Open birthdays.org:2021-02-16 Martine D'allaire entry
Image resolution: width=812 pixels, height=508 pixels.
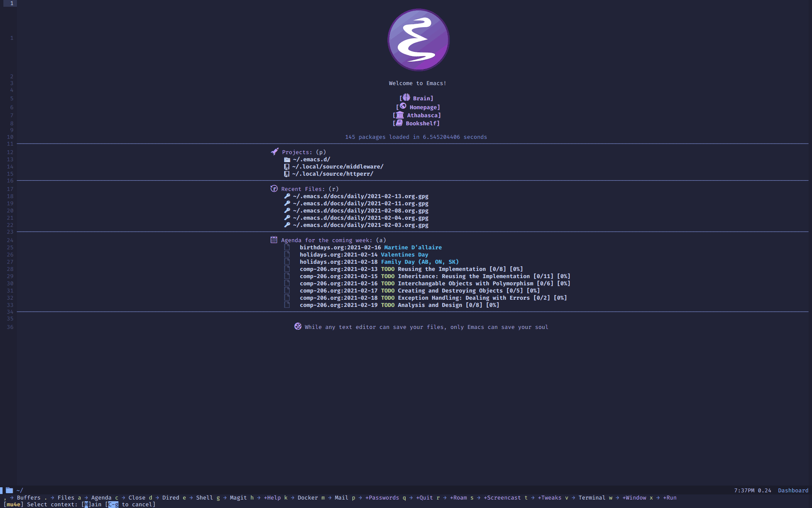[370, 247]
